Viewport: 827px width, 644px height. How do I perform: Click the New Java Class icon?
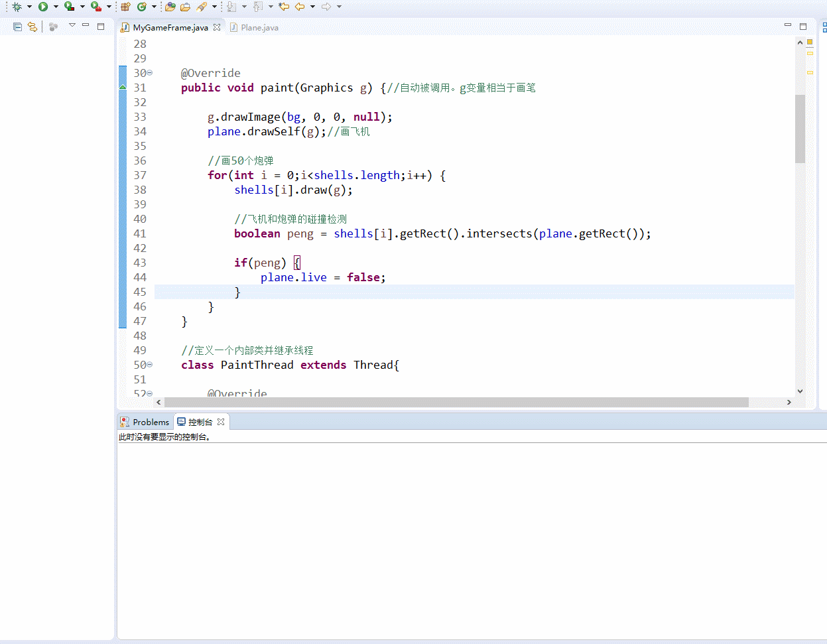[142, 7]
